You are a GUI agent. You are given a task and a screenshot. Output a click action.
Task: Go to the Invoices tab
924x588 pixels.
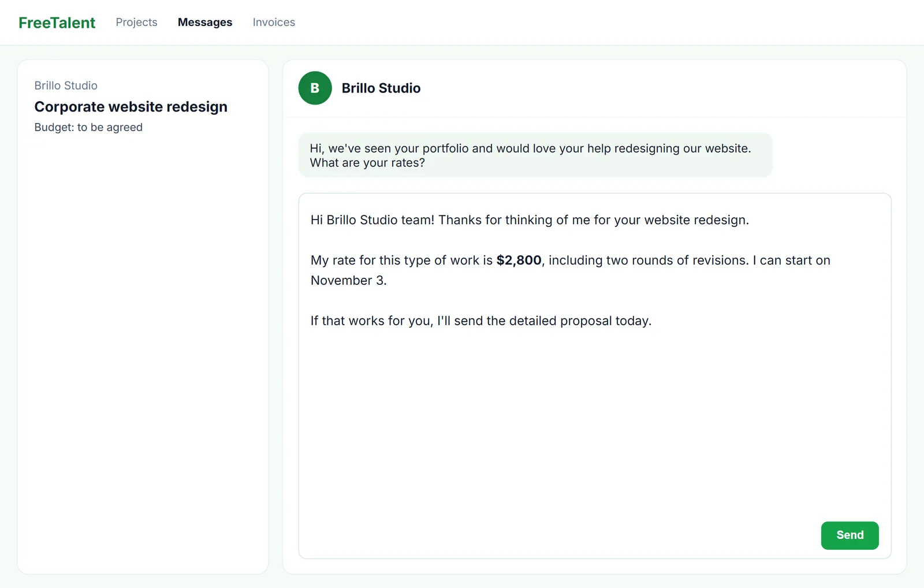[x=274, y=22]
